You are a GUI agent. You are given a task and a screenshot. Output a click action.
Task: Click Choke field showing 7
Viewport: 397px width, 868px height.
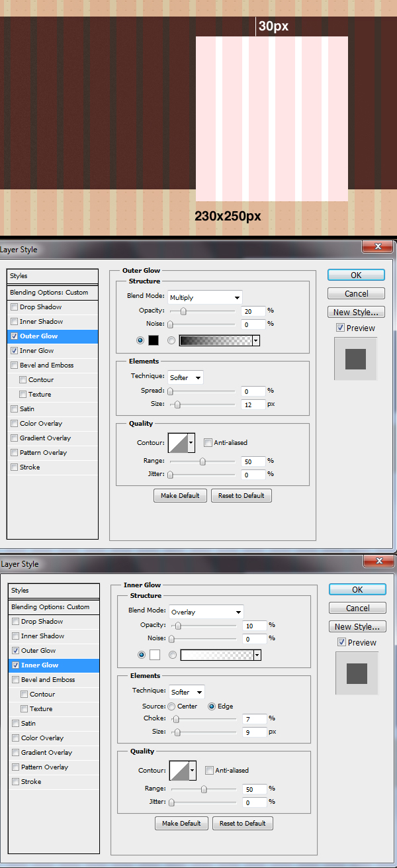[255, 718]
